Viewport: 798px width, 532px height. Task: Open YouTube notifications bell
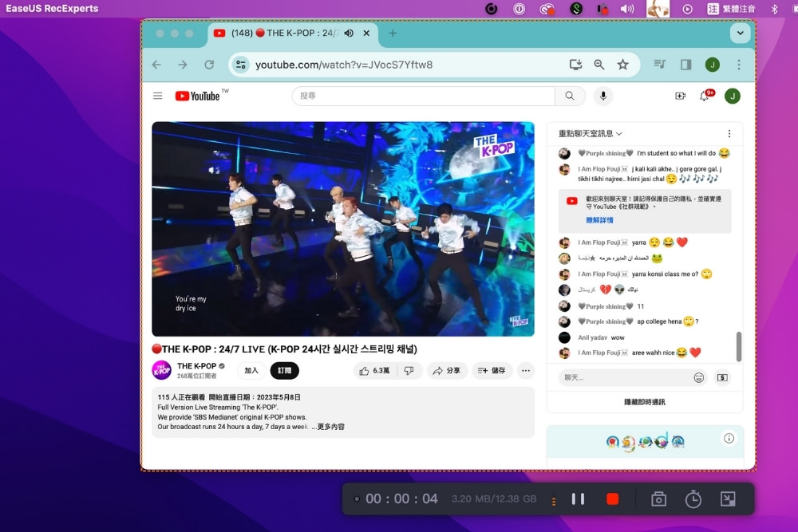tap(705, 96)
